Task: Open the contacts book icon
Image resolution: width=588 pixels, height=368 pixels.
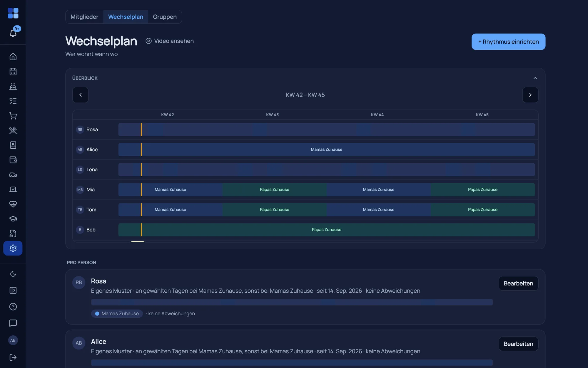Action: pos(13,145)
